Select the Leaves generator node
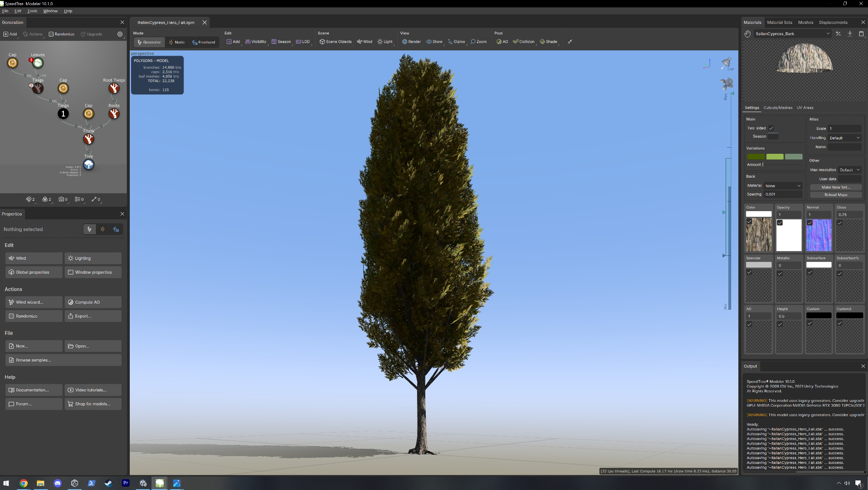The width and height of the screenshot is (868, 490). coord(38,63)
